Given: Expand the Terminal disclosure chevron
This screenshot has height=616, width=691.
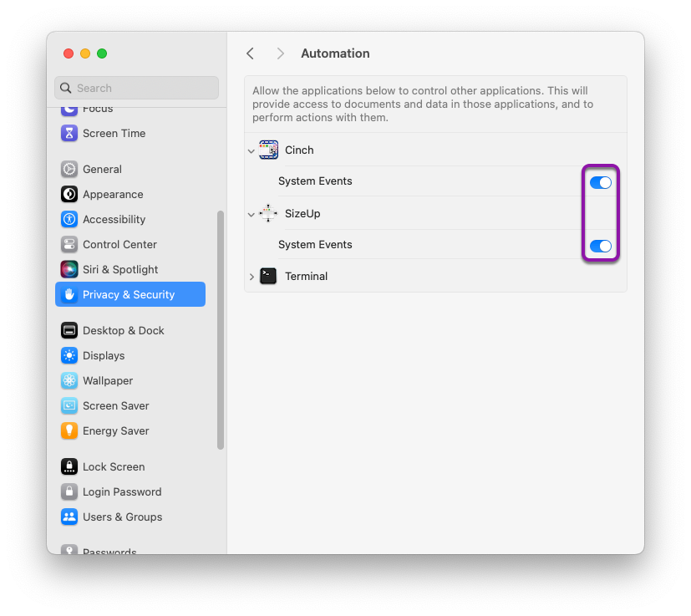Looking at the screenshot, I should (x=252, y=277).
